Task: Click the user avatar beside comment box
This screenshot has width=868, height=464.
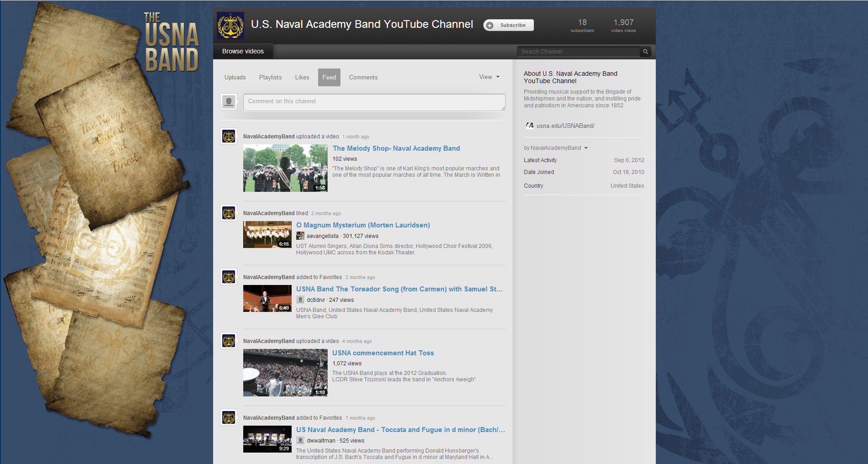Action: coord(229,101)
